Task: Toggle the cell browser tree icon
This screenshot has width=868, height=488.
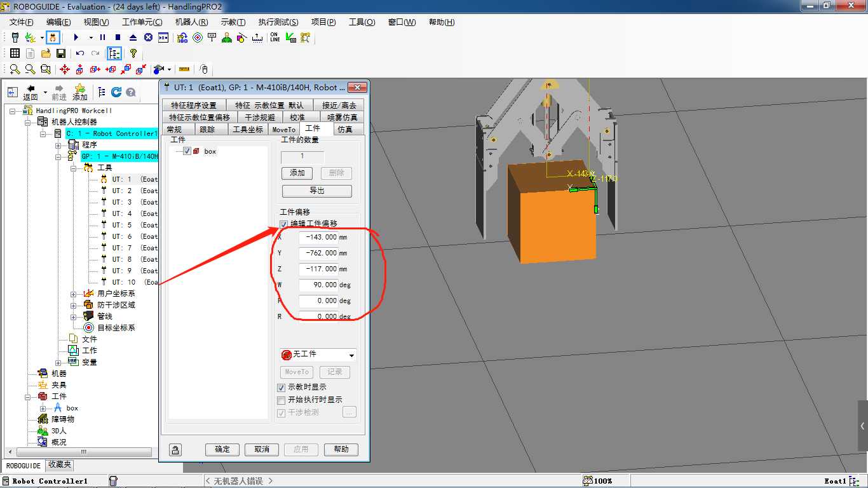Action: coord(114,53)
